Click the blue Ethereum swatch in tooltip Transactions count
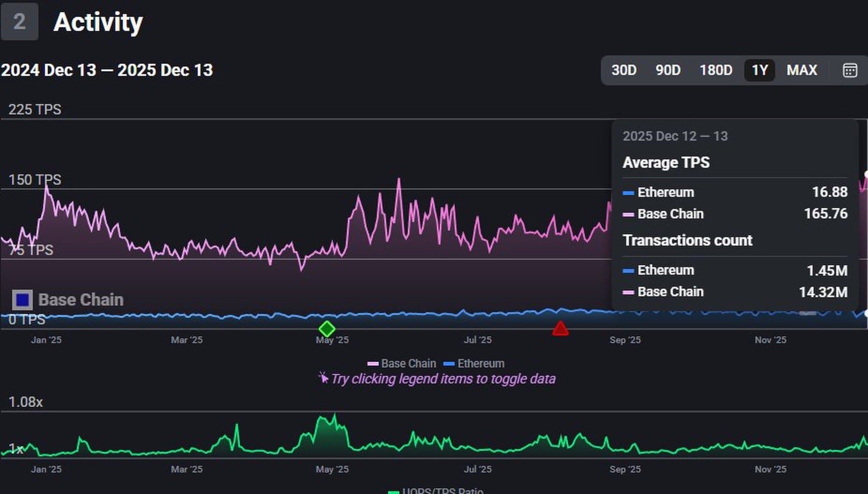The height and width of the screenshot is (494, 868). click(x=628, y=271)
